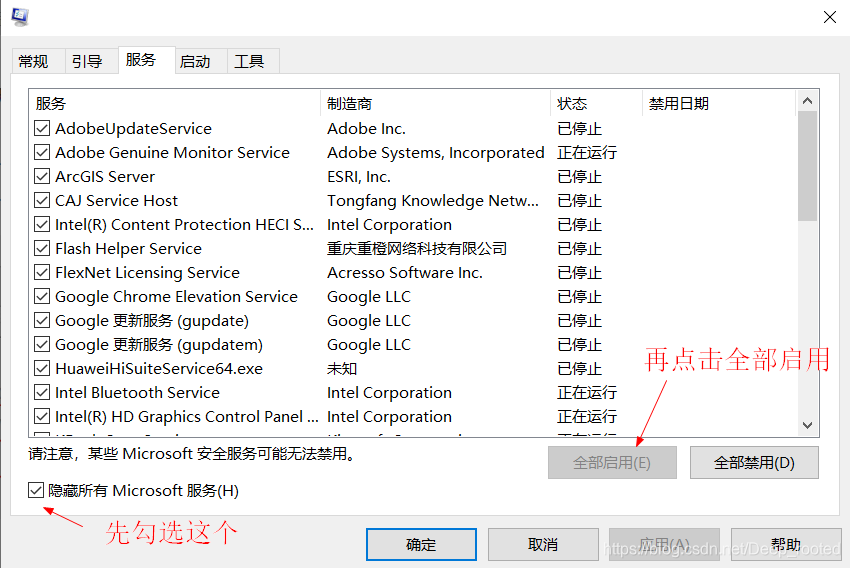Screen dimensions: 850x568
Task: Click the Adobe Systems, Incorporated manufacturer cell
Action: tap(436, 153)
